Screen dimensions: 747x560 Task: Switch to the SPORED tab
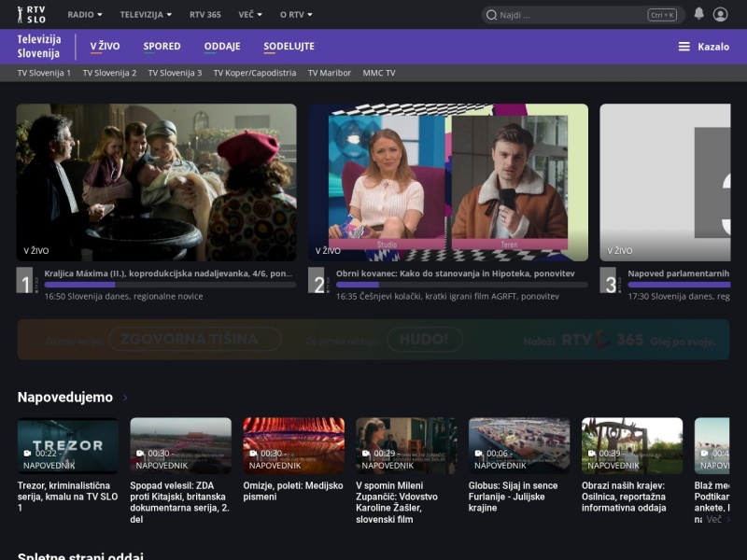(x=162, y=47)
